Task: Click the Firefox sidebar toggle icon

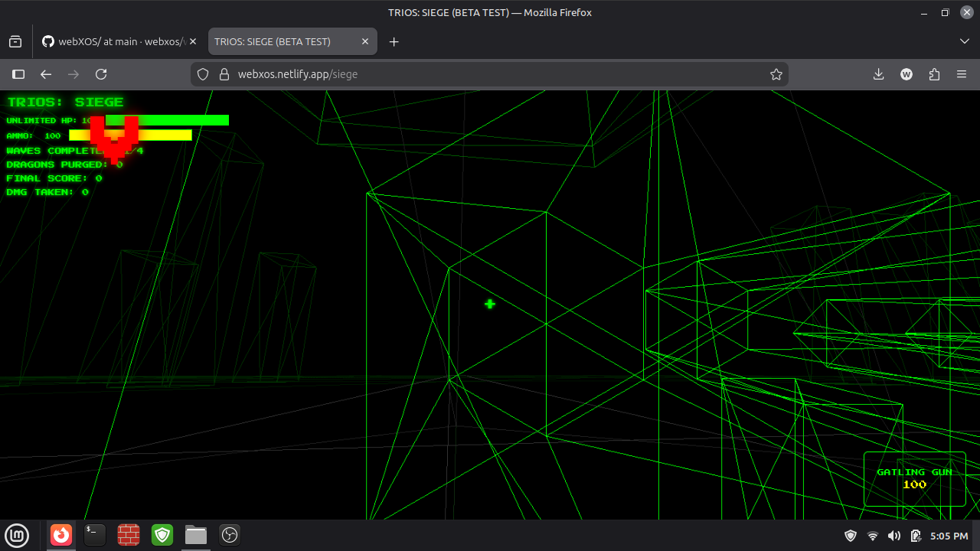Action: [x=18, y=74]
